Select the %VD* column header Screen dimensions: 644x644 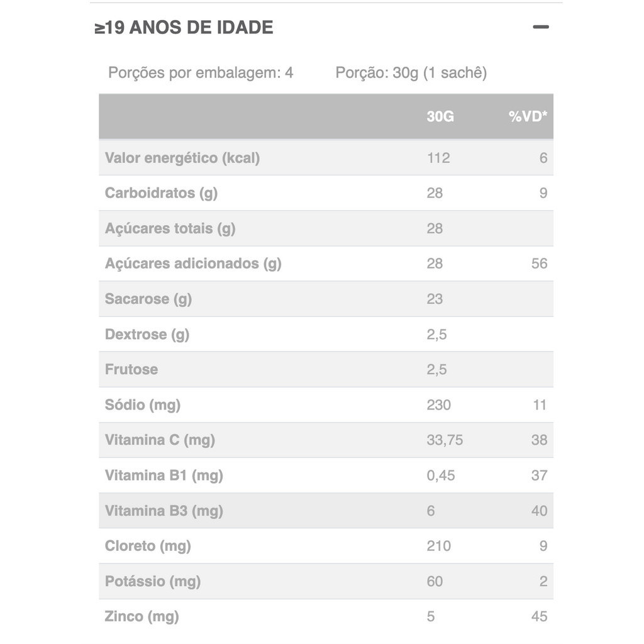point(528,116)
